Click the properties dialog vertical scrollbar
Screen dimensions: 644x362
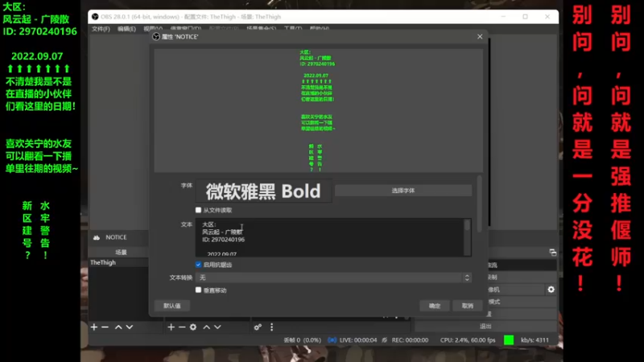tap(479, 204)
